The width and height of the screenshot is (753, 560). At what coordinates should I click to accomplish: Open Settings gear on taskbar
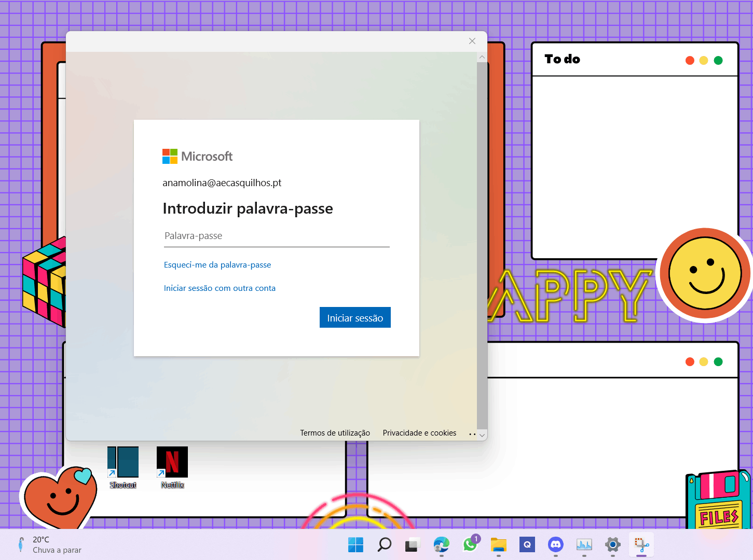click(613, 544)
